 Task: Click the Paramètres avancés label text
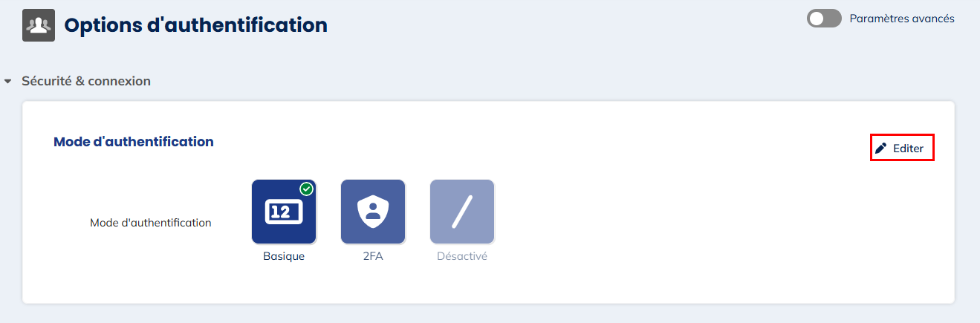tap(902, 19)
